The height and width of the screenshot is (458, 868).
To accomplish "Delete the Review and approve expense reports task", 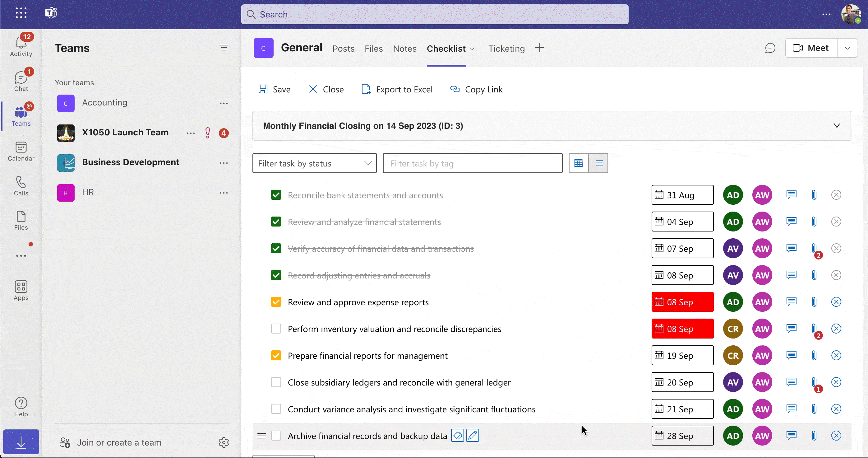I will (x=836, y=302).
